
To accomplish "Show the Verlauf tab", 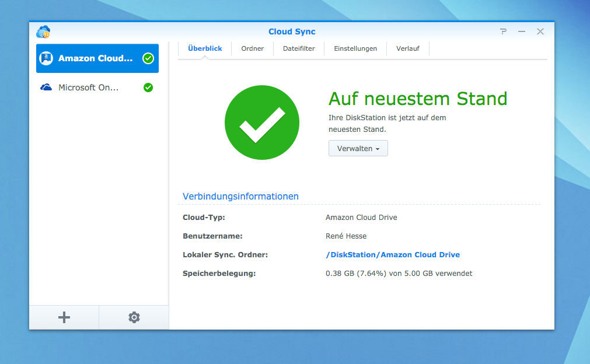I will (x=408, y=48).
